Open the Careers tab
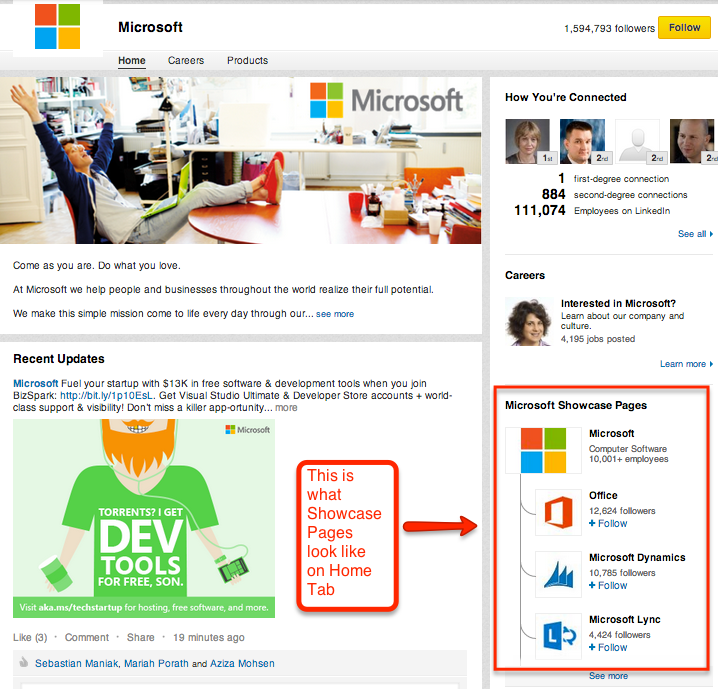The height and width of the screenshot is (689, 718). point(186,60)
